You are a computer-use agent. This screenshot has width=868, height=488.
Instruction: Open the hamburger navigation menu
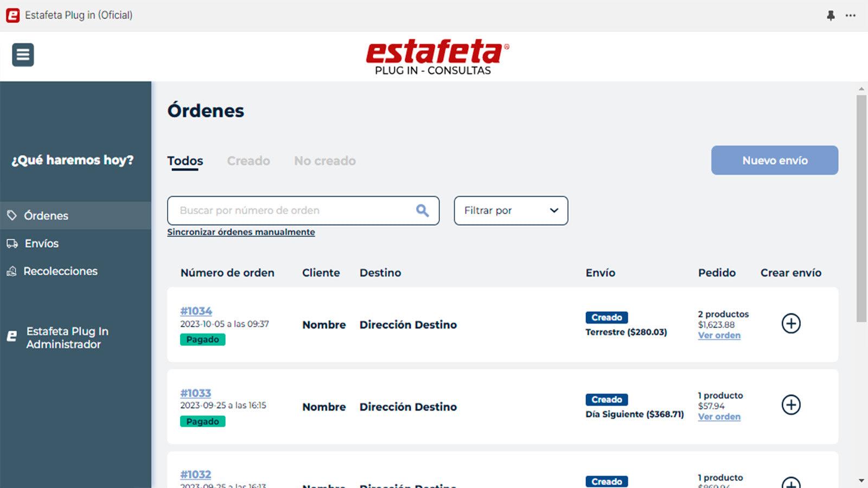click(22, 55)
